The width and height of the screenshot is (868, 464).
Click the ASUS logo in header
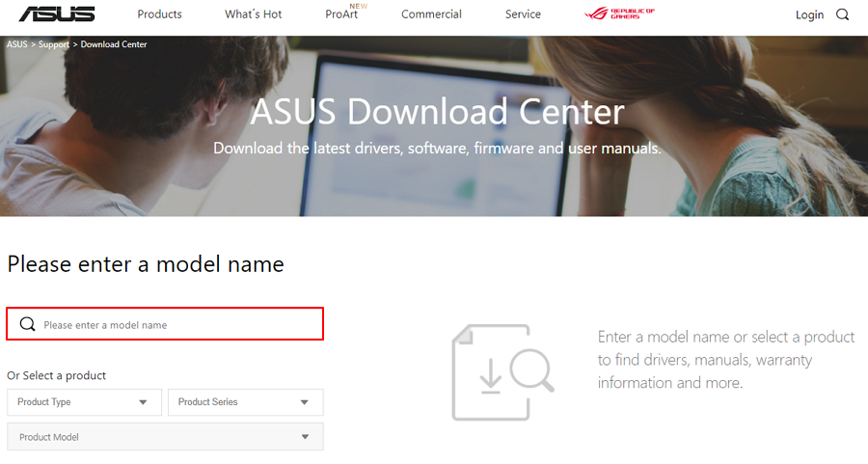tap(57, 14)
